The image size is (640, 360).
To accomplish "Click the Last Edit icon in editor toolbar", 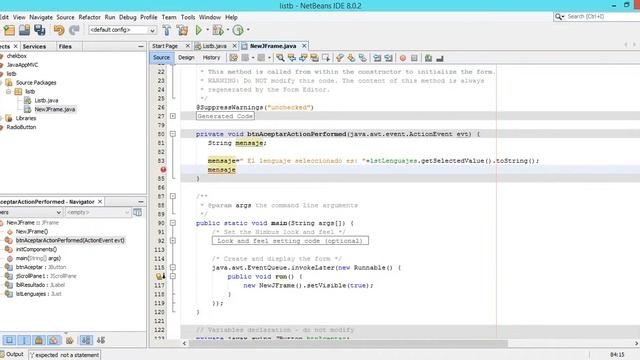I will (x=233, y=58).
